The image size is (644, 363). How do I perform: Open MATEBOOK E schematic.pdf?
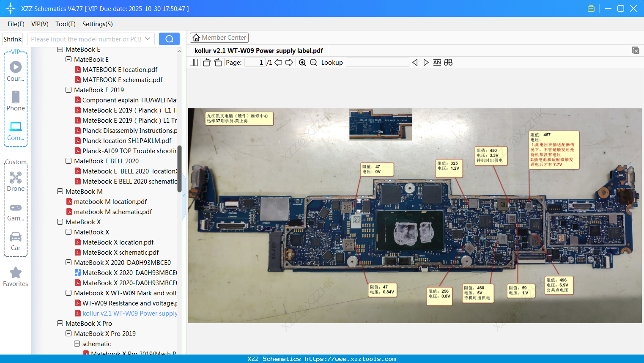pyautogui.click(x=122, y=80)
